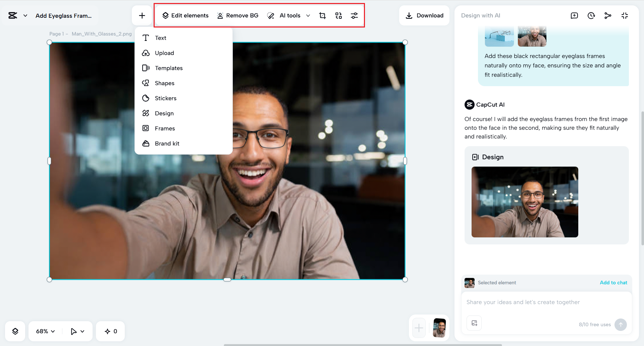The height and width of the screenshot is (346, 644).
Task: Expand the AI tools dropdown
Action: (x=308, y=15)
